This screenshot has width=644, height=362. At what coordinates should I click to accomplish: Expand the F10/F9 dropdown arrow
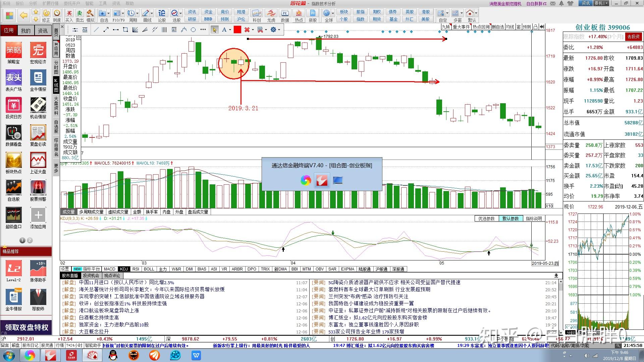pos(123,13)
